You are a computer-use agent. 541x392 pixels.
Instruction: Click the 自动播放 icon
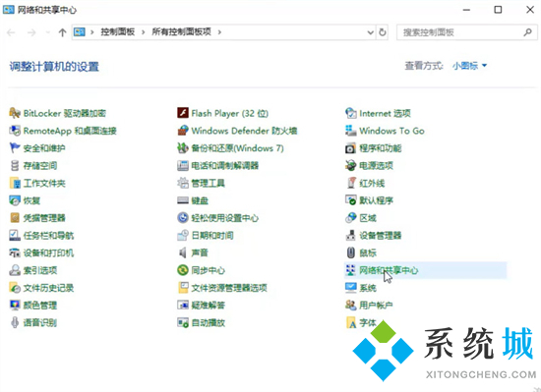point(183,323)
